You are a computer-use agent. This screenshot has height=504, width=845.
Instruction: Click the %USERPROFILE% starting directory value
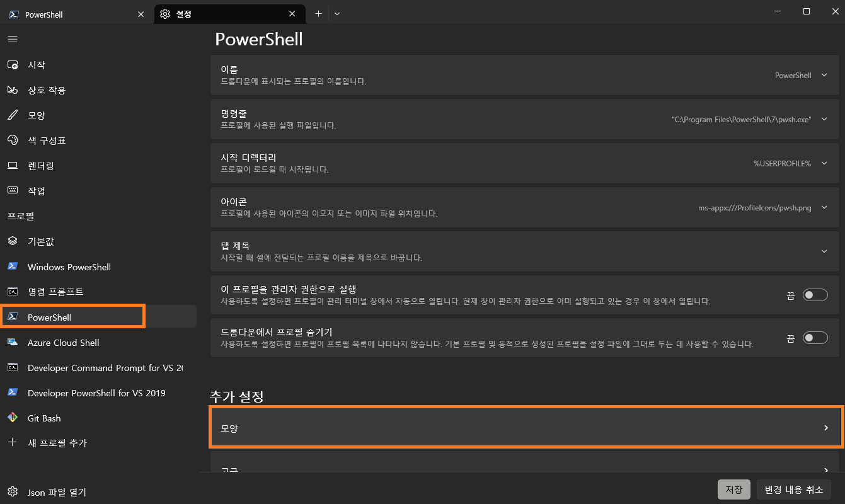click(x=782, y=163)
